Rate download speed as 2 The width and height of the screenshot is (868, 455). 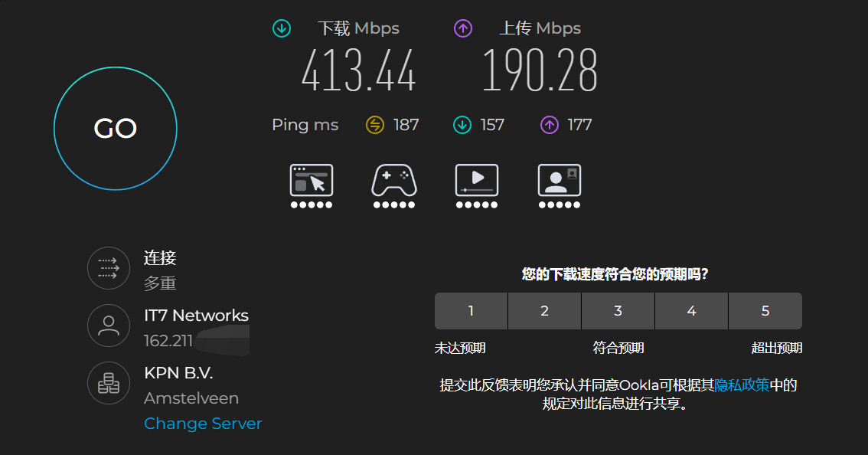[x=545, y=311]
